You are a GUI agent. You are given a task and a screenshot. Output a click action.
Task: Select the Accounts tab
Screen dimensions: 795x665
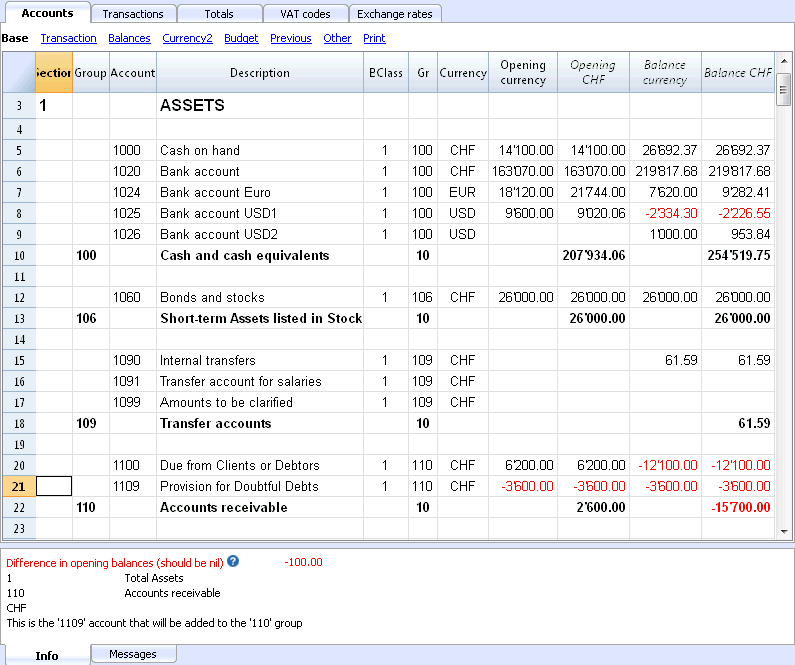(x=47, y=13)
